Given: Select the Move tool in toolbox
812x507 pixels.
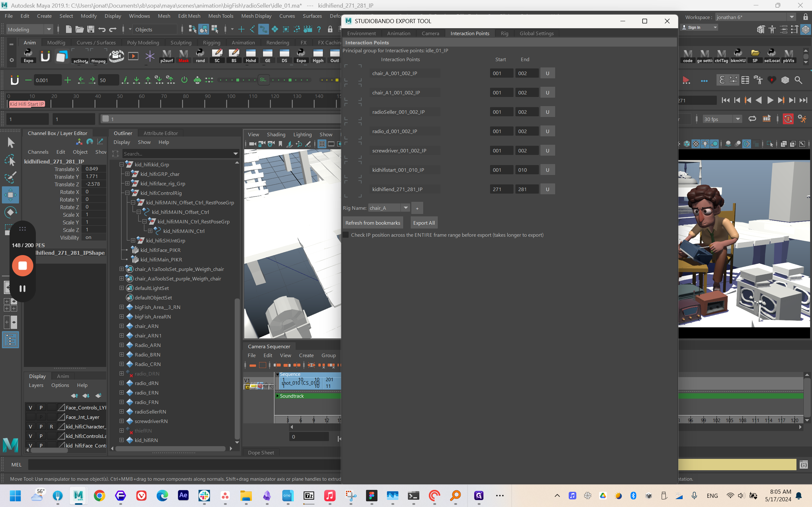Looking at the screenshot, I should click(10, 195).
